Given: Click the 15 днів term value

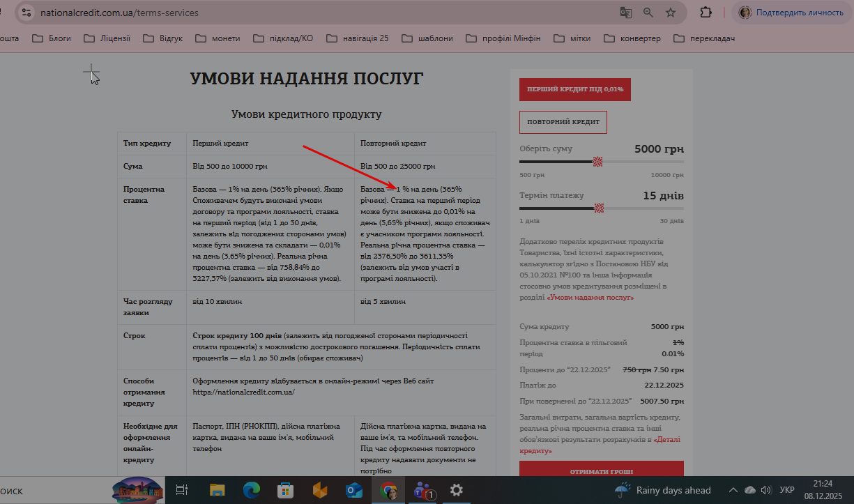Looking at the screenshot, I should 663,196.
